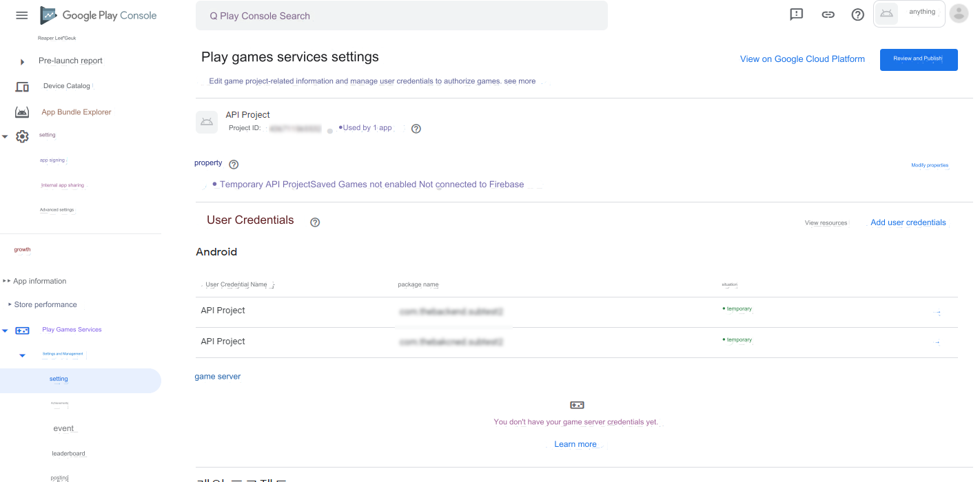980x482 pixels.
Task: Click Add user credentials link
Action: coord(908,222)
